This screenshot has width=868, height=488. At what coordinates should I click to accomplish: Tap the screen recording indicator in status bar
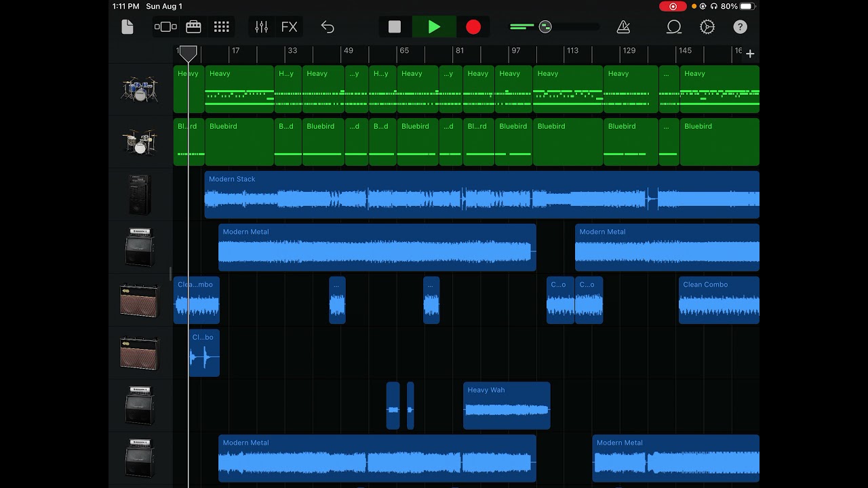(x=673, y=6)
